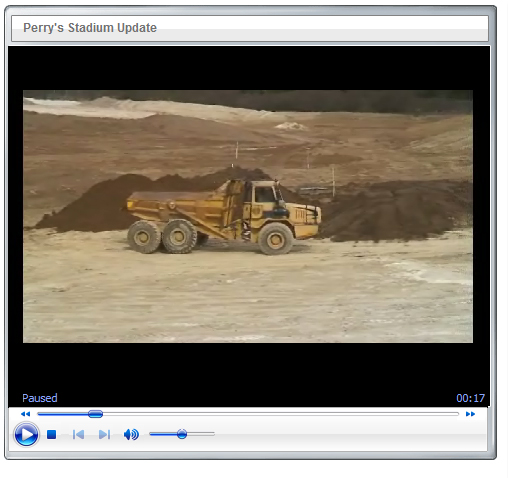Image resolution: width=508 pixels, height=478 pixels.
Task: Click the rewind double-arrow icon
Action: (x=25, y=414)
